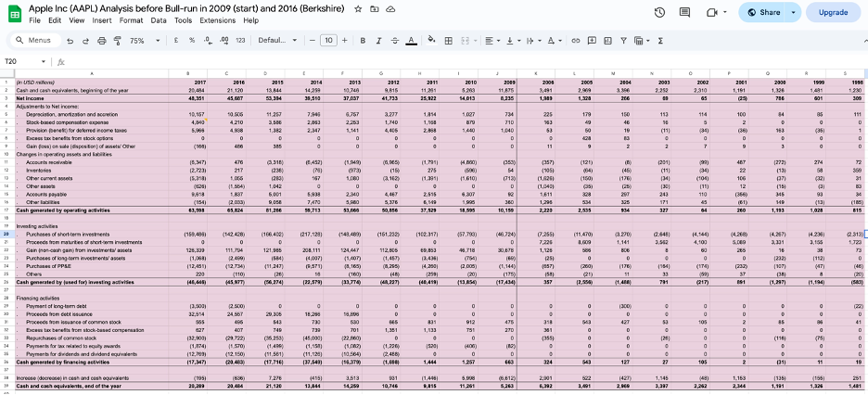The width and height of the screenshot is (868, 395).
Task: Decrease decimal places
Action: [208, 41]
